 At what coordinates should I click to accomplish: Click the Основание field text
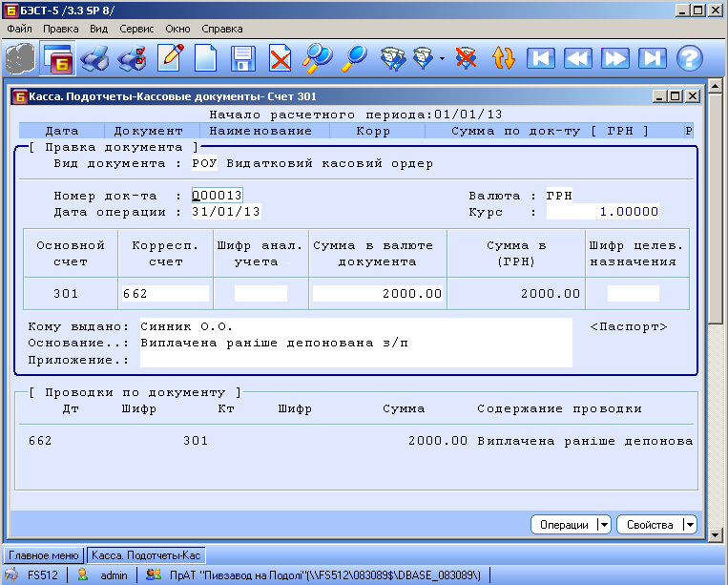356,344
